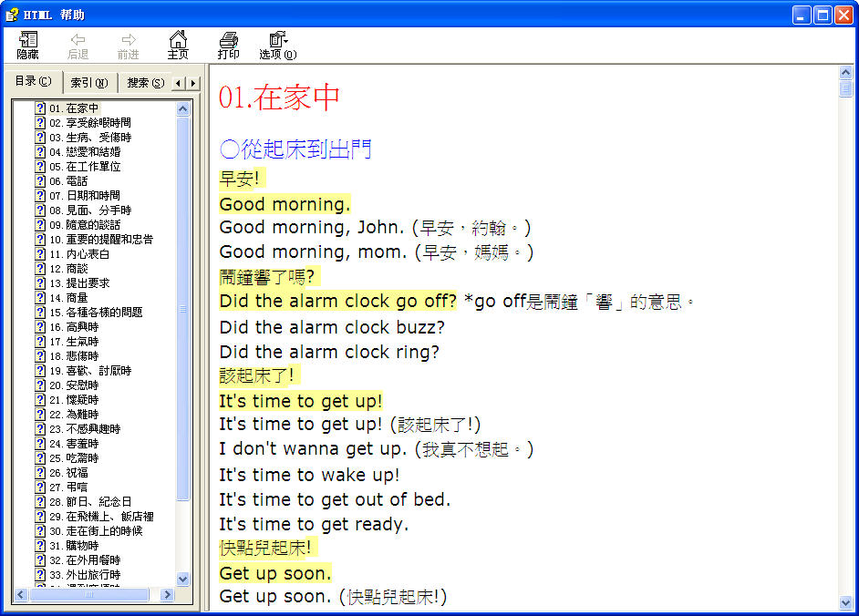Click the 打印 (Print) toolbar icon
The width and height of the screenshot is (859, 616).
(229, 45)
